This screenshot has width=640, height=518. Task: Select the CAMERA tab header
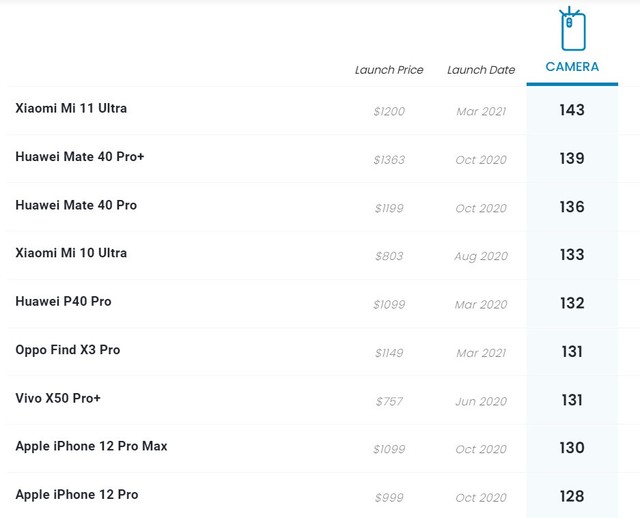pyautogui.click(x=572, y=67)
